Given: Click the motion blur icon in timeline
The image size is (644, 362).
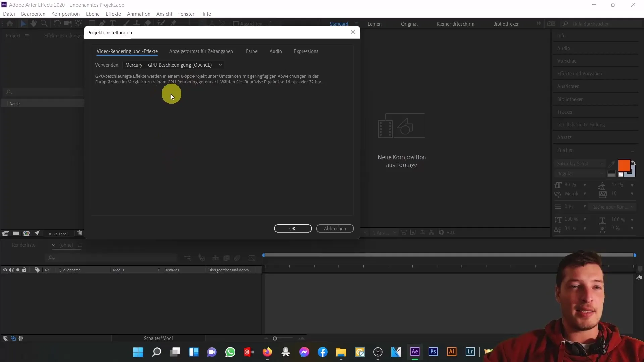Looking at the screenshot, I should click(237, 258).
